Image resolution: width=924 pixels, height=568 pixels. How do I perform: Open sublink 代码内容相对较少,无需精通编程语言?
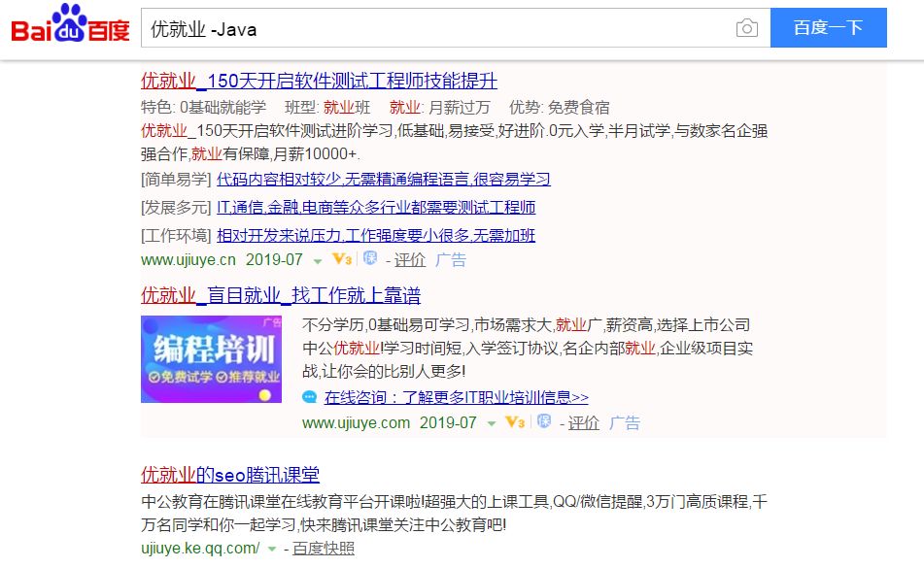(383, 179)
